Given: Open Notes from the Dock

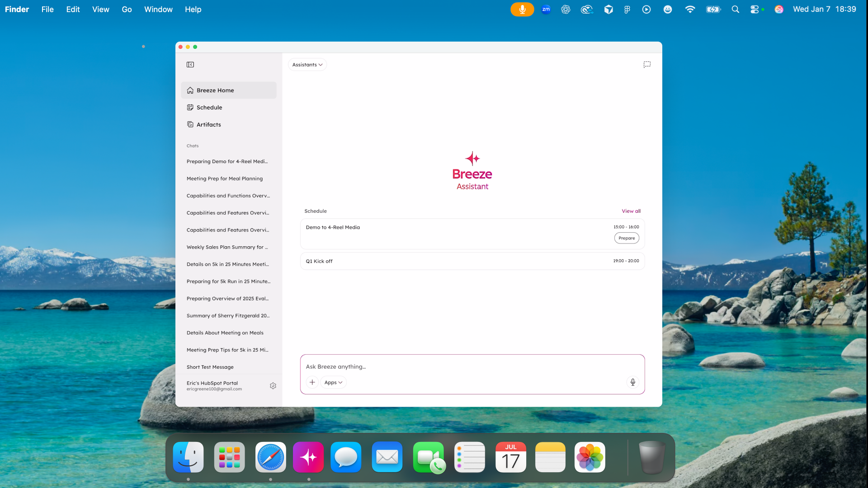Looking at the screenshot, I should pyautogui.click(x=550, y=457).
